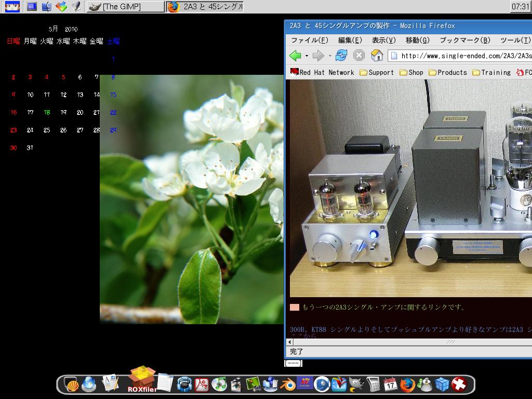Open the calendar icon showing 17 in dock

pyautogui.click(x=390, y=384)
